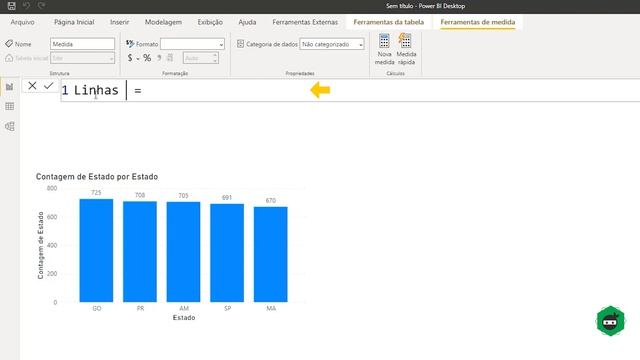Click chart title Contagem de Estado por Estado
The width and height of the screenshot is (640, 360).
[97, 177]
